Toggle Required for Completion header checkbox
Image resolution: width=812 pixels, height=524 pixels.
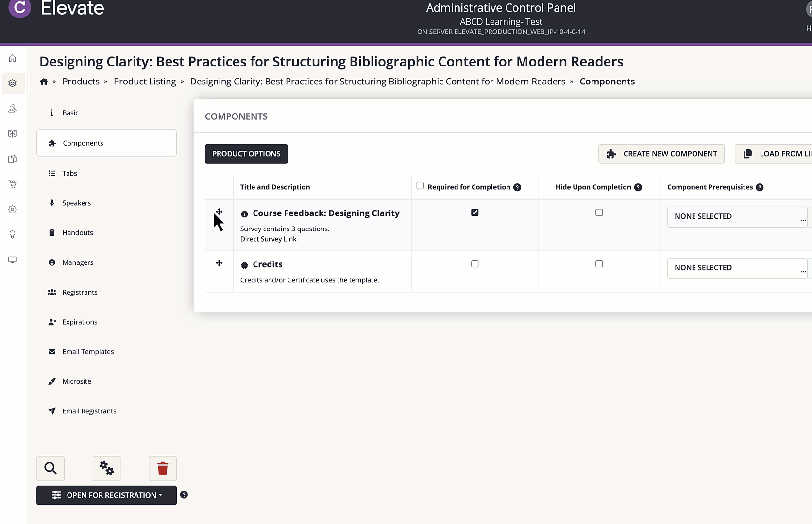point(420,186)
